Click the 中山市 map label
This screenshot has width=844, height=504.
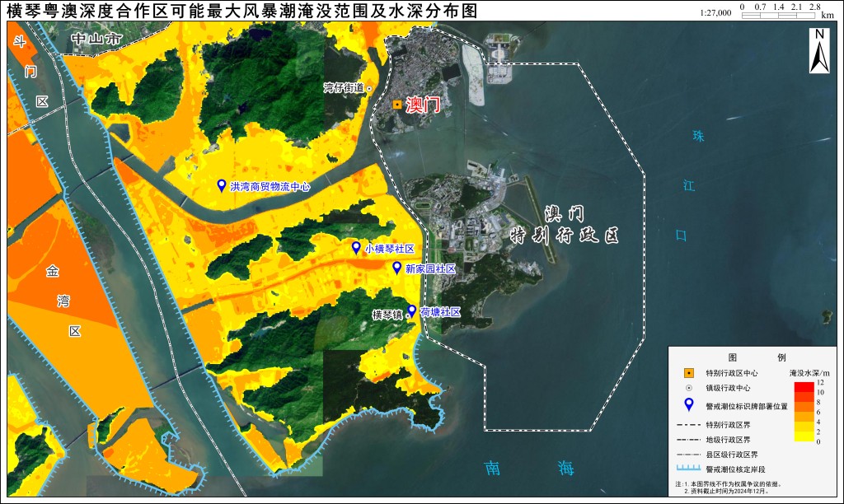(97, 39)
